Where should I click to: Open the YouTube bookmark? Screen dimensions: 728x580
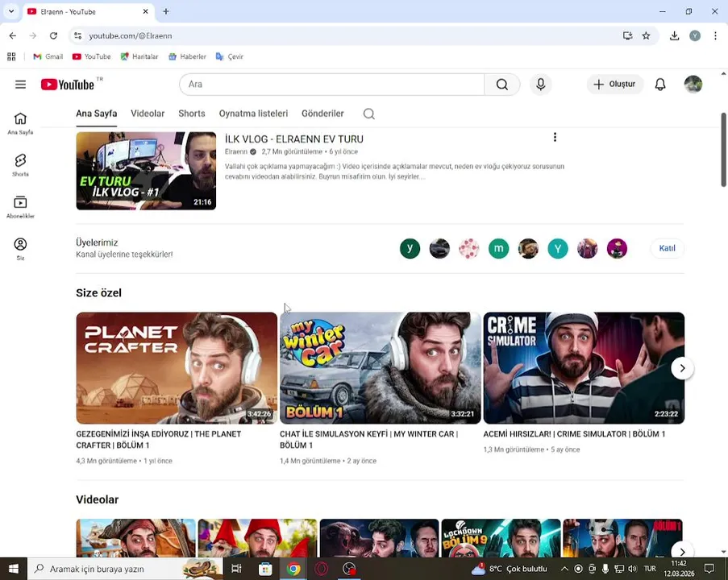pyautogui.click(x=91, y=56)
